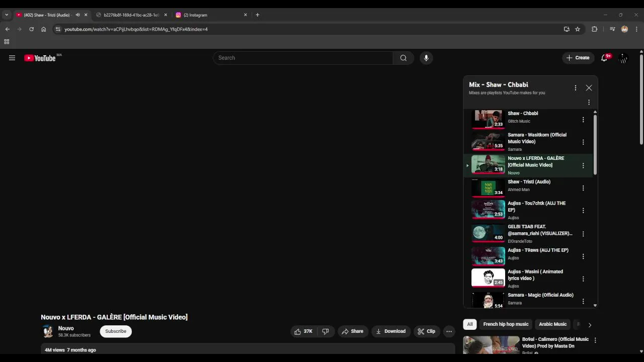Image resolution: width=644 pixels, height=362 pixels.
Task: Go to YouTube home via logo
Action: [40, 58]
